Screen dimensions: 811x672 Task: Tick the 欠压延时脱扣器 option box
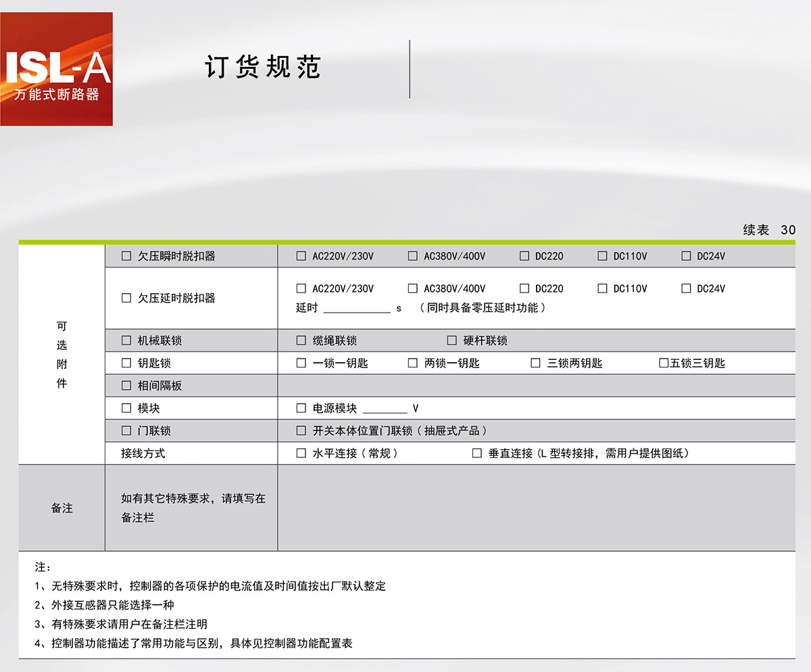126,298
